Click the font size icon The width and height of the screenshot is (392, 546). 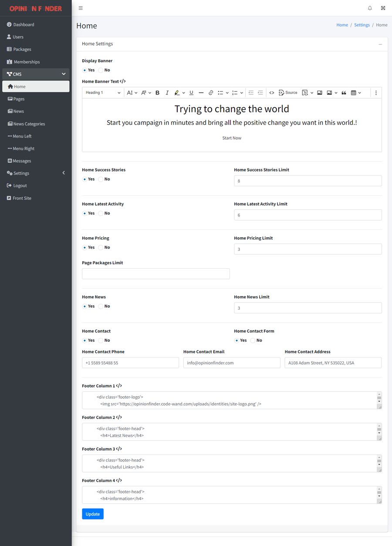129,93
